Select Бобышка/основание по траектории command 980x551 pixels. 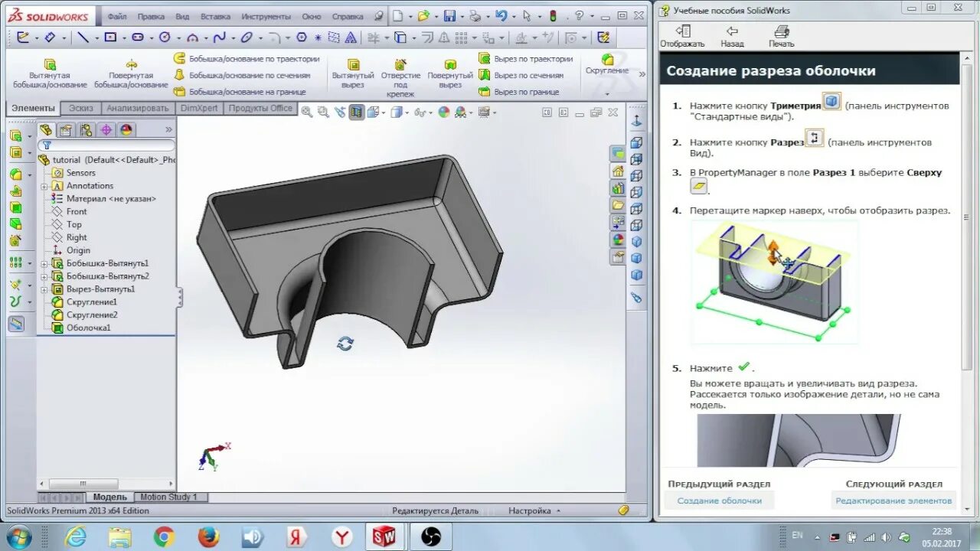click(x=247, y=58)
